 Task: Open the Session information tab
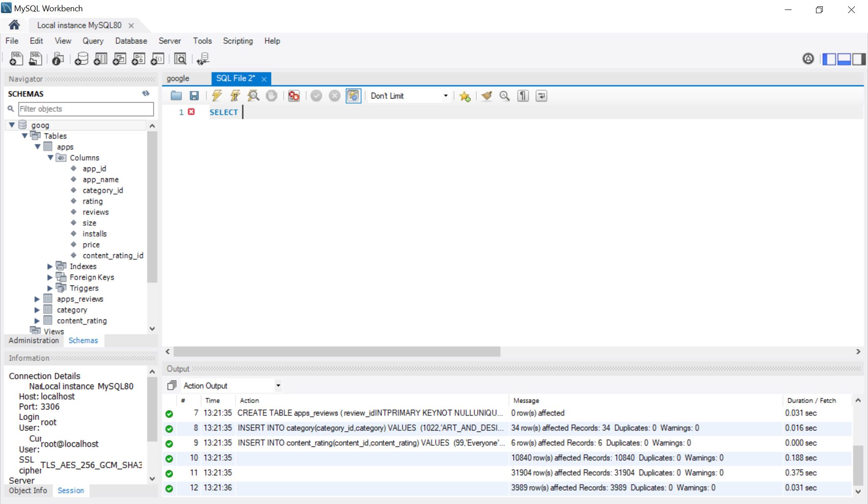click(x=71, y=490)
